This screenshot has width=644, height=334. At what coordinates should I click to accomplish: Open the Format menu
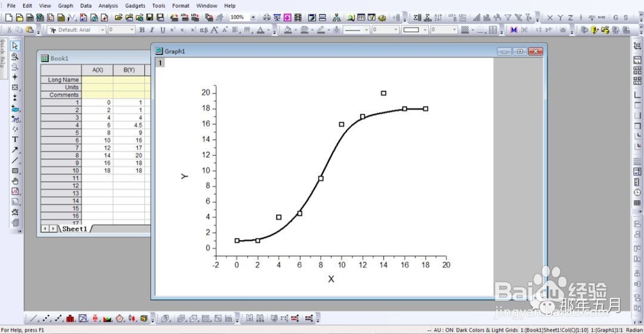[x=181, y=6]
